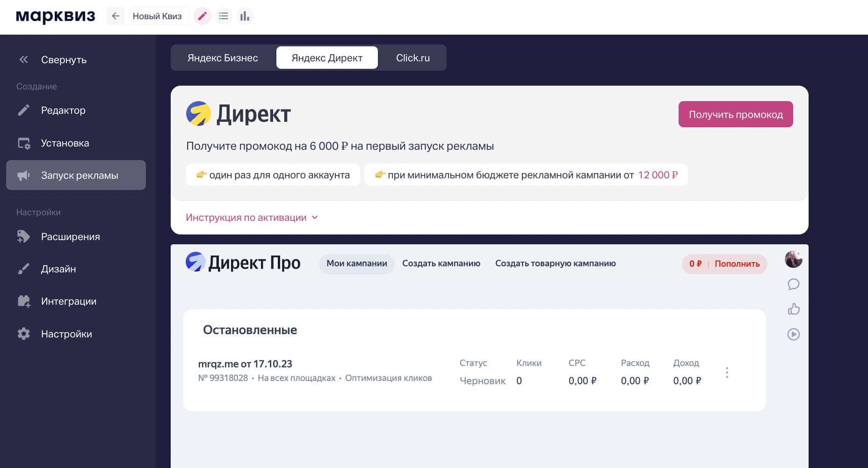Open the statistics bar chart icon
The height and width of the screenshot is (468, 868).
(x=245, y=15)
